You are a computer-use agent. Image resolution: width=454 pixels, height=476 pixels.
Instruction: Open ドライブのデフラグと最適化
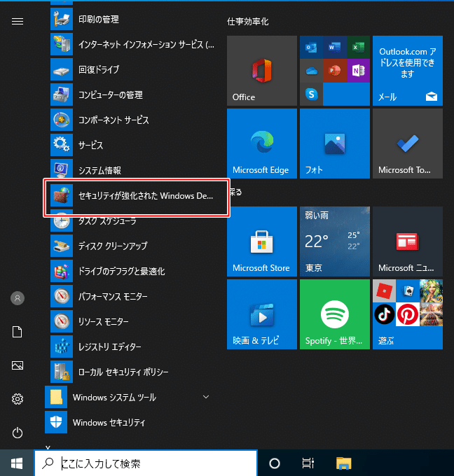point(131,271)
